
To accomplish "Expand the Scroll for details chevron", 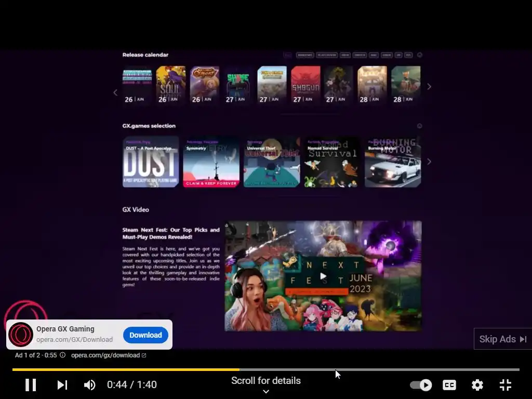I will pos(266,392).
